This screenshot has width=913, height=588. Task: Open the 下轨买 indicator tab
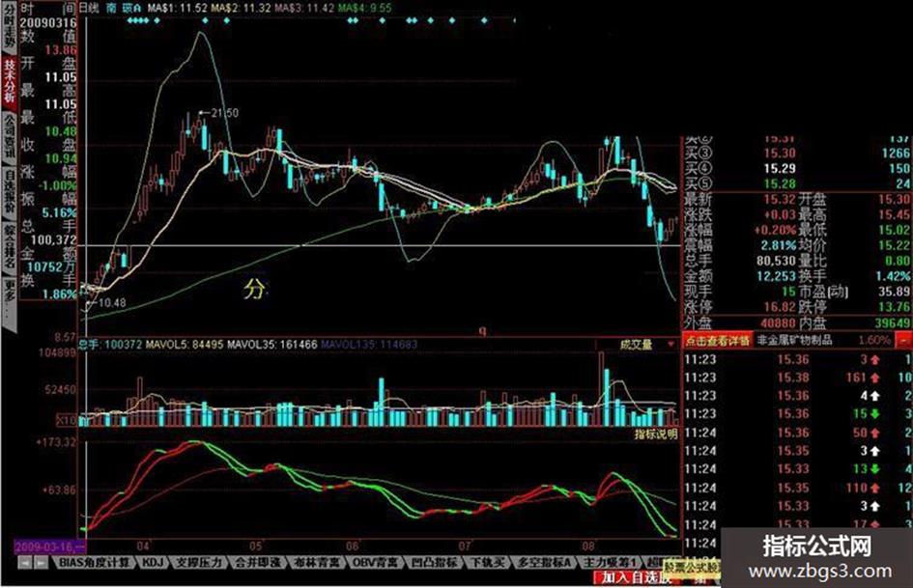pyautogui.click(x=487, y=562)
